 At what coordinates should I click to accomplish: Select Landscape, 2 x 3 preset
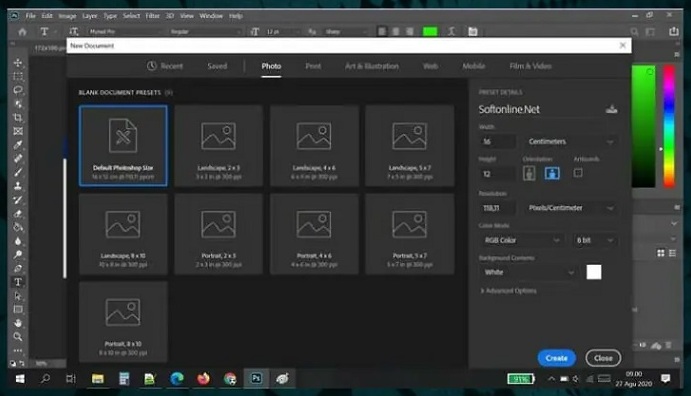pos(219,145)
